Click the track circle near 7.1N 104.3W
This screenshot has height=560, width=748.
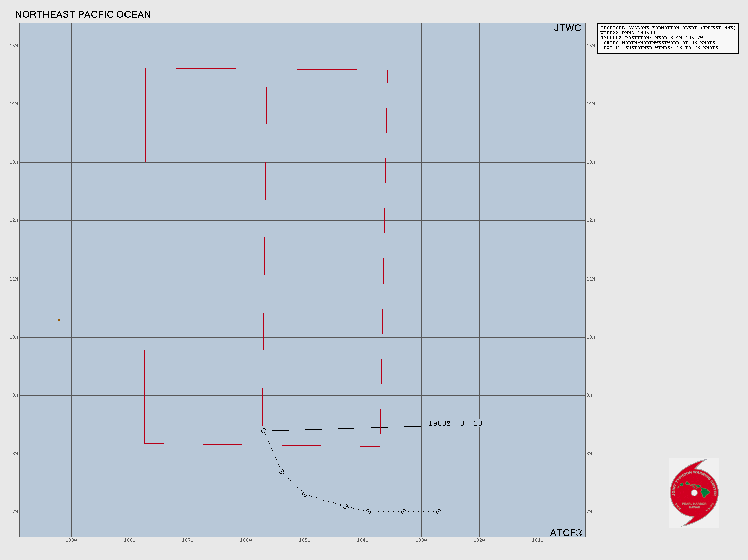tap(345, 506)
